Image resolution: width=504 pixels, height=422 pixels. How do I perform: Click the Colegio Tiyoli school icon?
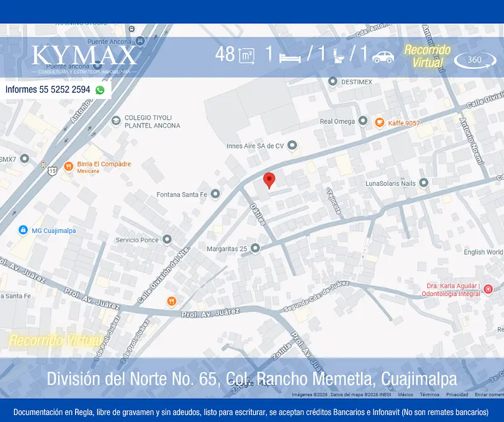point(116,121)
